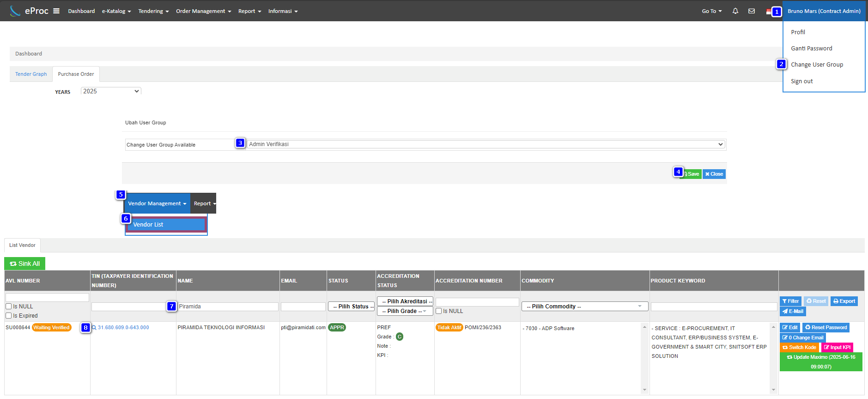
Task: Tick Is NULL checkbox under Accreditation Number
Action: (439, 311)
